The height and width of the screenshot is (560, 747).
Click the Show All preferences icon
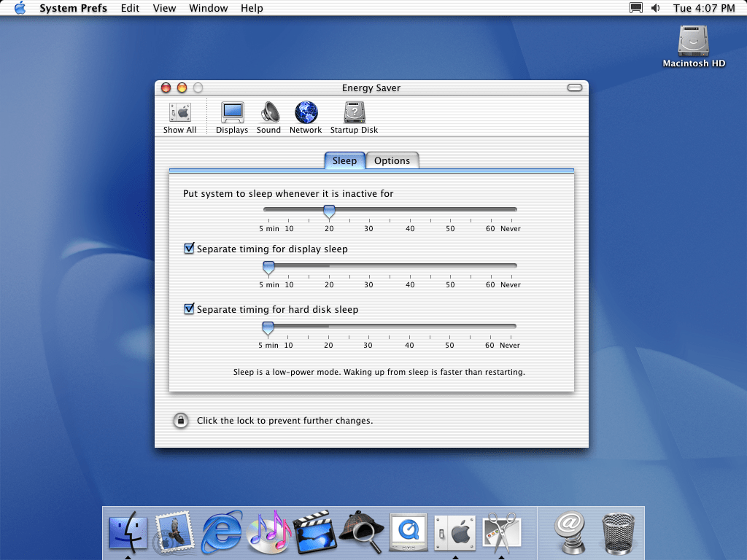179,117
